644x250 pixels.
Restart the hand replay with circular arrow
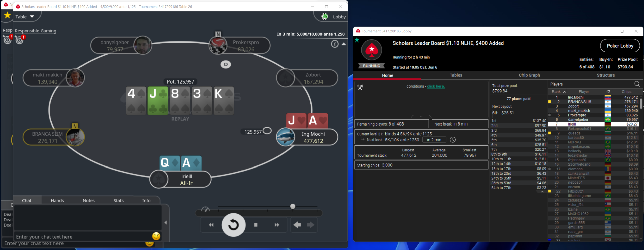click(233, 225)
